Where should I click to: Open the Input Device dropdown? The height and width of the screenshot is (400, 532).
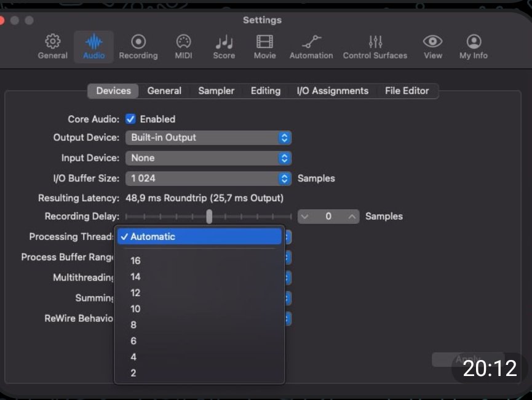[208, 158]
